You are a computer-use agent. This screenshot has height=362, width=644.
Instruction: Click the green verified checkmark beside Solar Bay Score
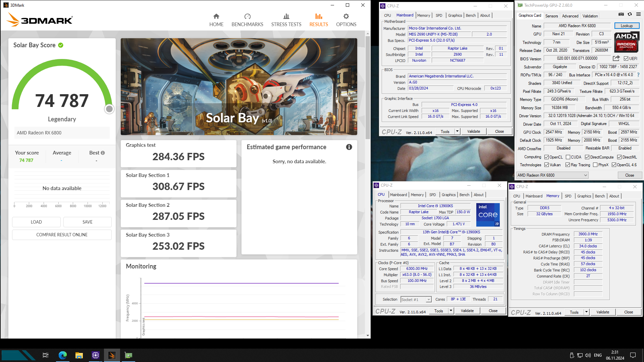click(x=61, y=45)
